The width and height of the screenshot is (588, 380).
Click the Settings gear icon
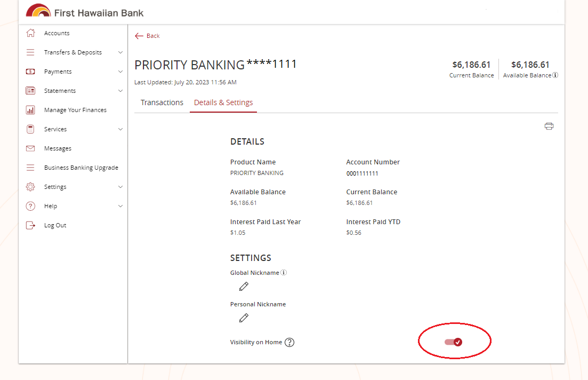pos(30,187)
